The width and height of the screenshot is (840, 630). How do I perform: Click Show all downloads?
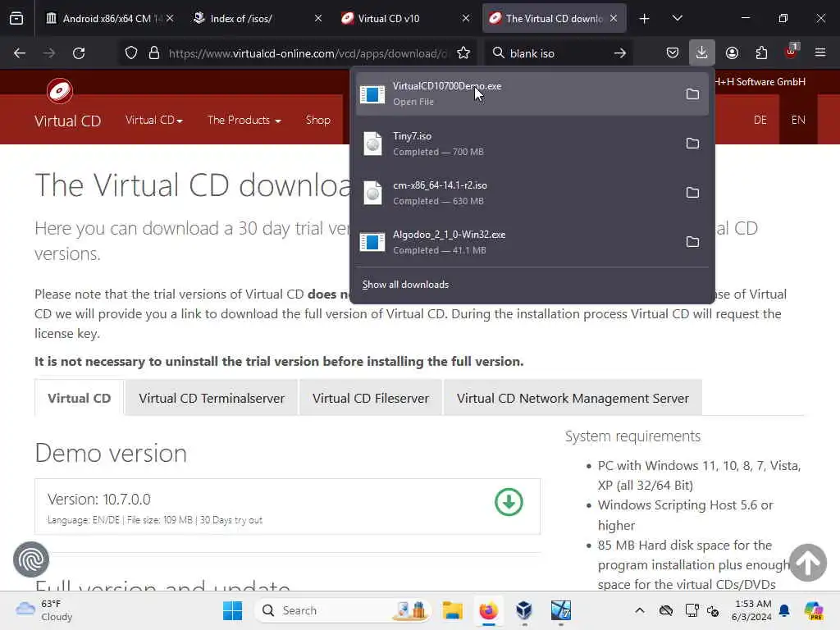tap(405, 285)
